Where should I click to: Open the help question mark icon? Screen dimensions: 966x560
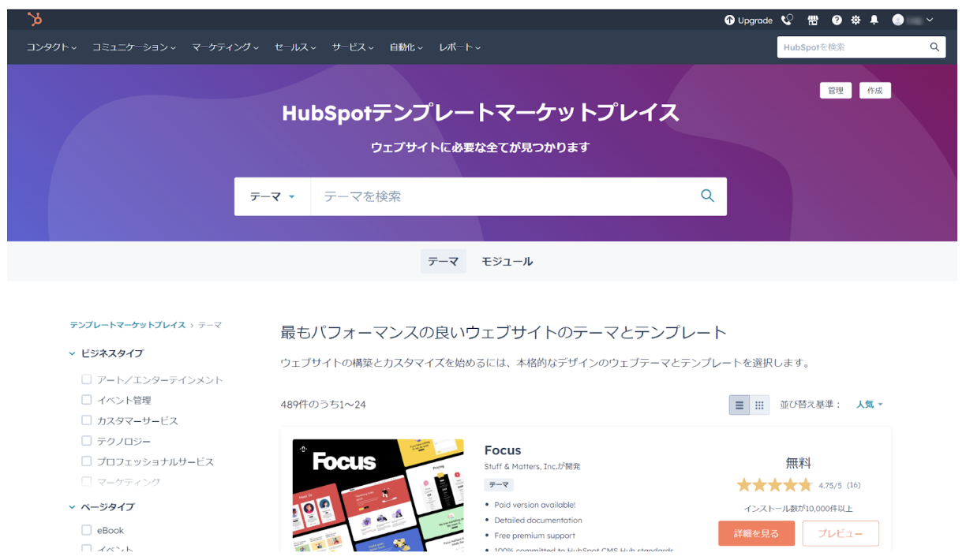(x=837, y=21)
